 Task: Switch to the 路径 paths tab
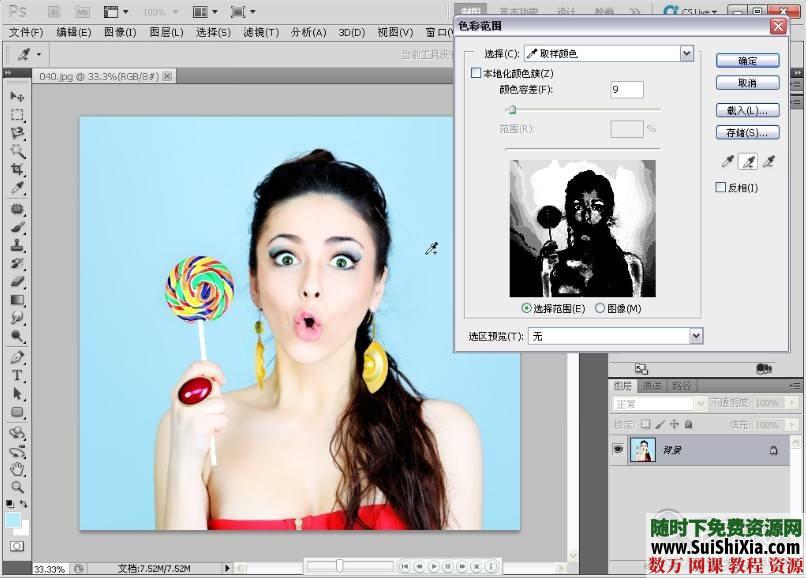[x=682, y=385]
